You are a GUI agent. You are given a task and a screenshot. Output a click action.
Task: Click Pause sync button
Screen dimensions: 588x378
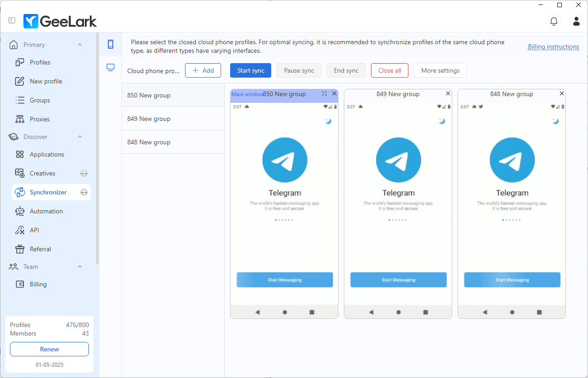point(299,70)
